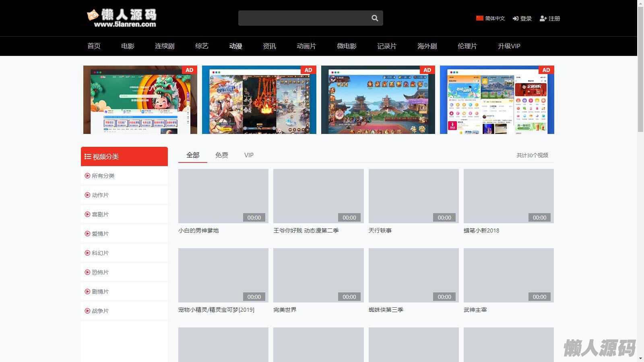This screenshot has height=362, width=644.
Task: Select the 免费 filter tab
Action: tap(221, 155)
